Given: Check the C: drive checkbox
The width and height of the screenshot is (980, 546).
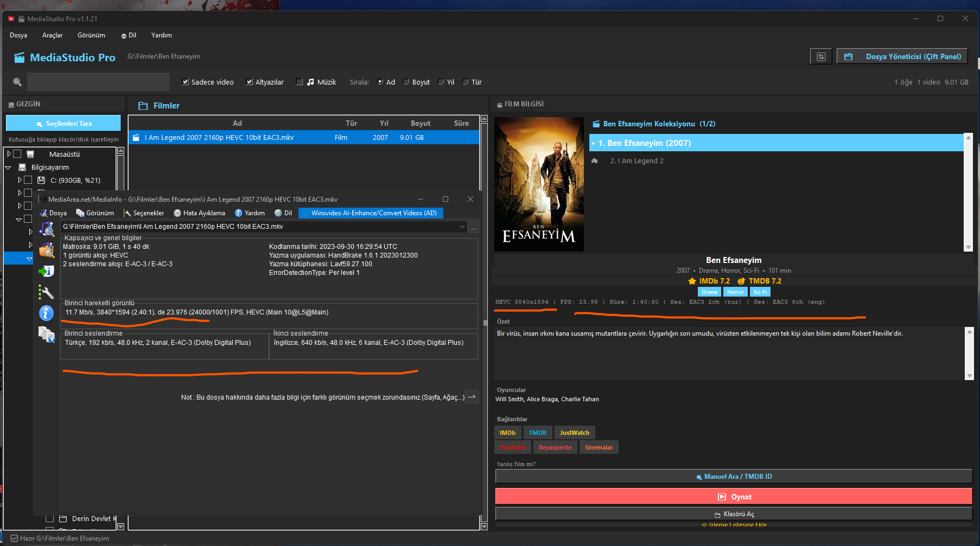Looking at the screenshot, I should coord(28,180).
